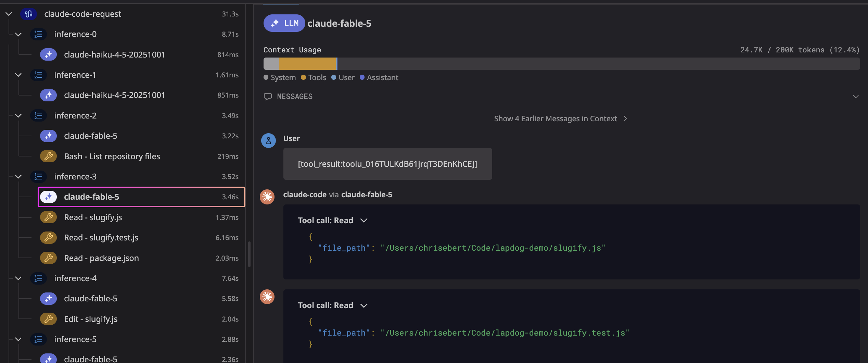Image resolution: width=868 pixels, height=363 pixels.
Task: Click the Context Usage progress bar
Action: [x=561, y=64]
